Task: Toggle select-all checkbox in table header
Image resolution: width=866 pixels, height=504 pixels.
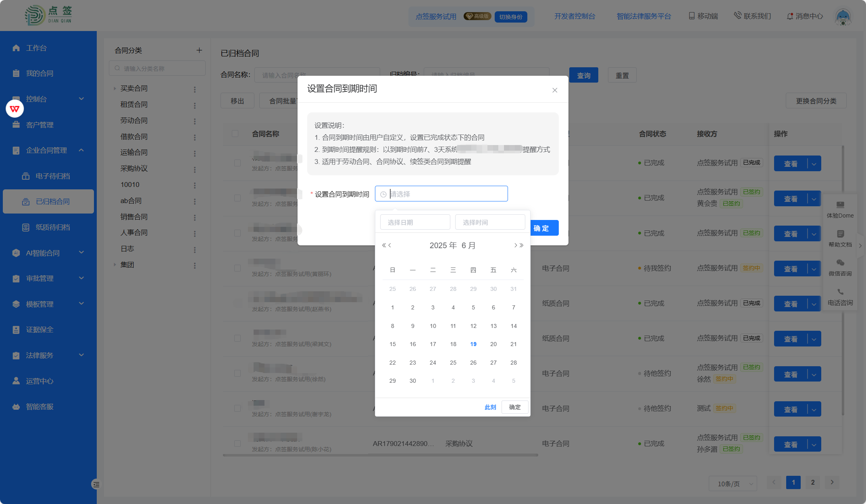Action: point(235,133)
